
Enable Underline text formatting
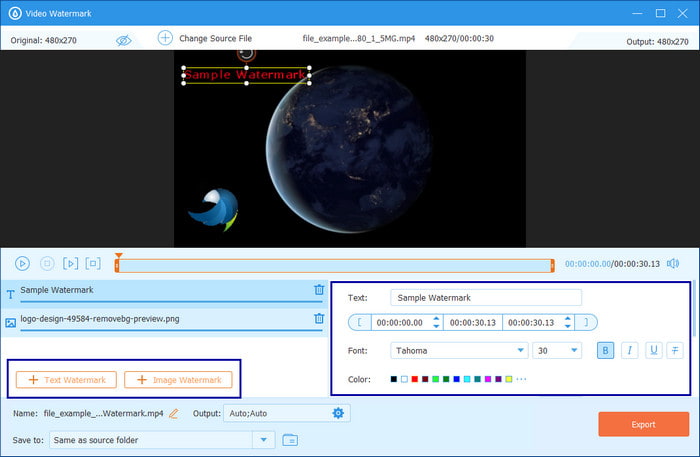tap(653, 350)
